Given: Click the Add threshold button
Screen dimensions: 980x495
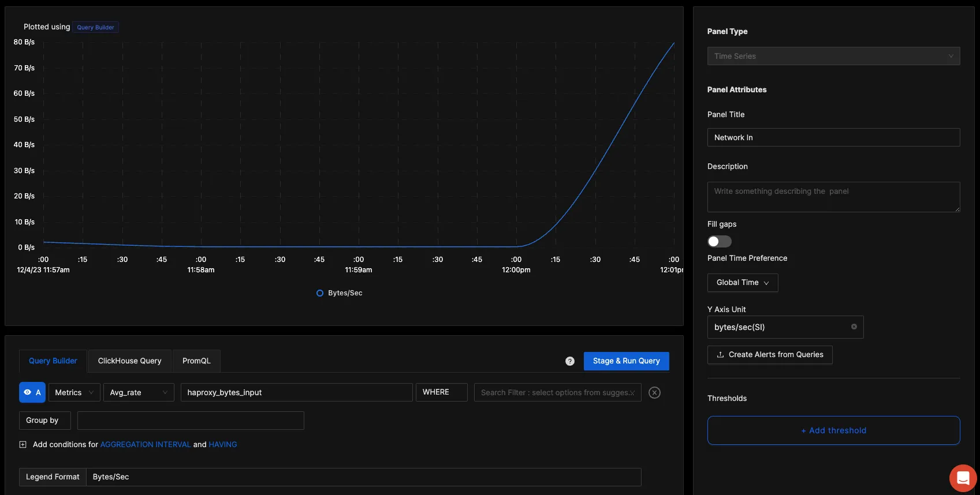Looking at the screenshot, I should tap(833, 430).
